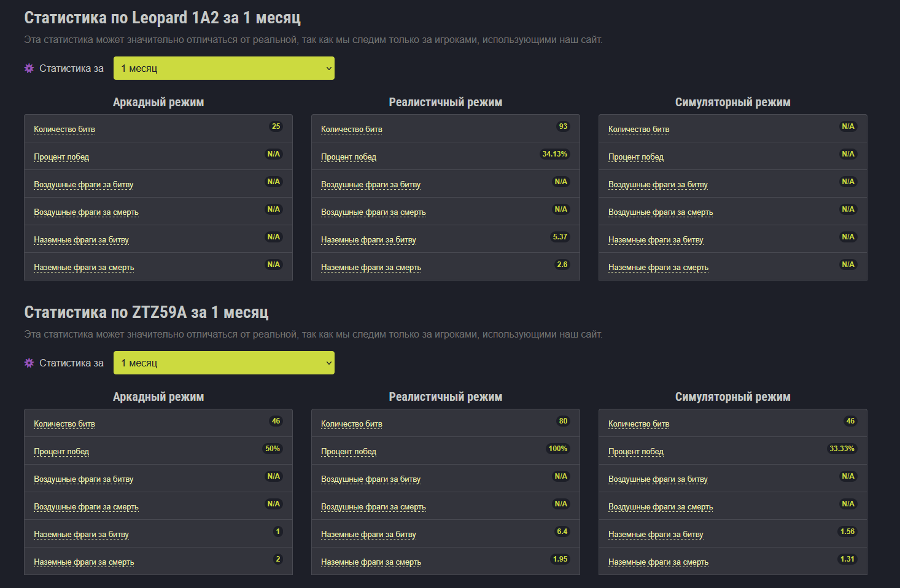The image size is (900, 588).
Task: Click the 1.31 ground frags per death badge
Action: point(848,559)
